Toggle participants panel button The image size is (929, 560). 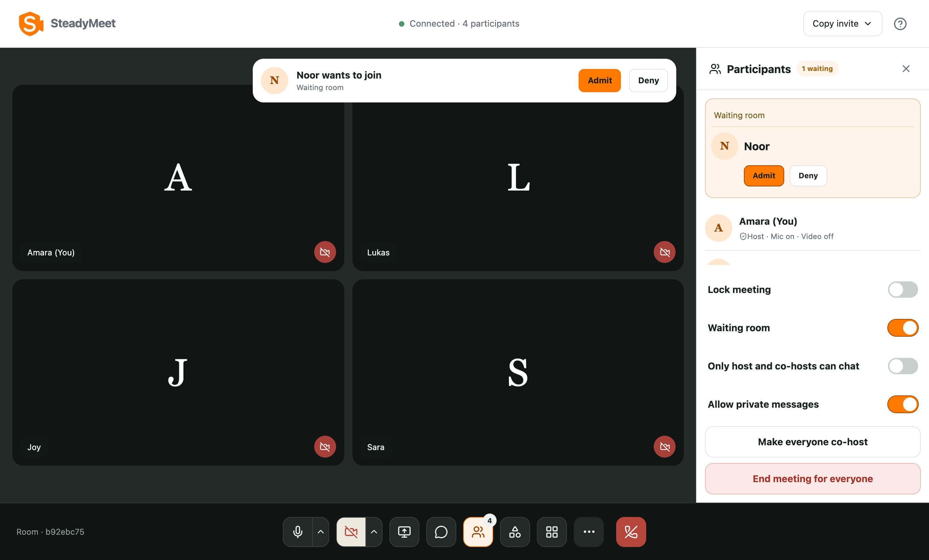[478, 532]
